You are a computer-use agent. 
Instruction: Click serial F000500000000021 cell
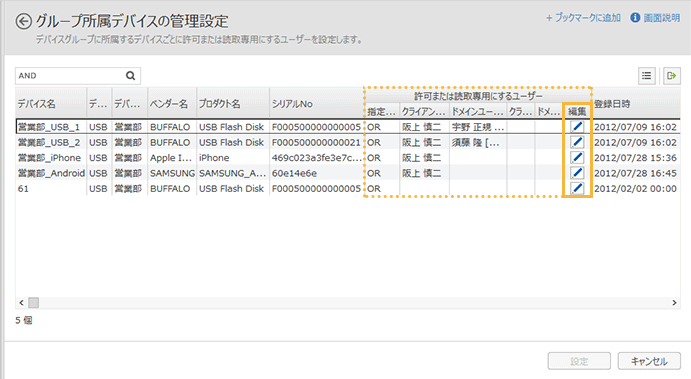click(316, 142)
